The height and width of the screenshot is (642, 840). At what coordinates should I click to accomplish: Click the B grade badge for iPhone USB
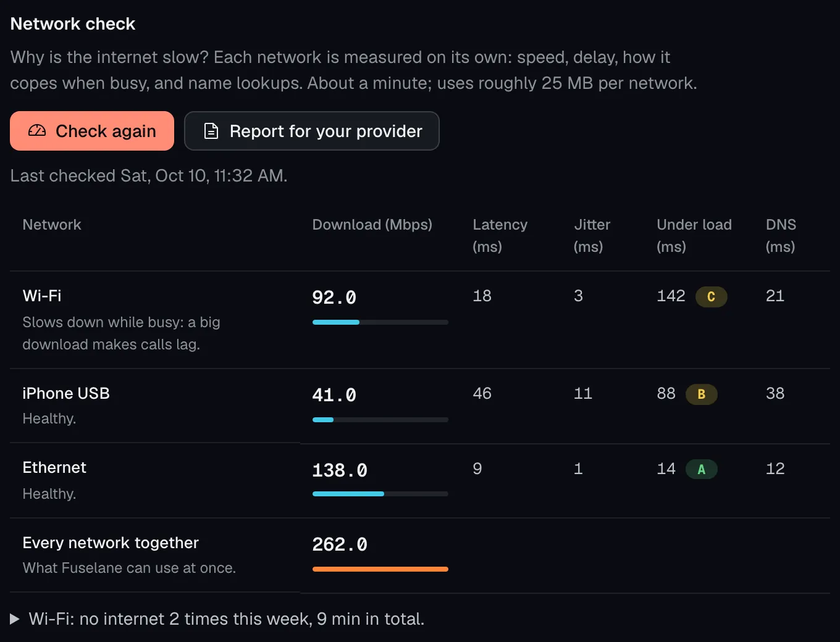pos(701,394)
